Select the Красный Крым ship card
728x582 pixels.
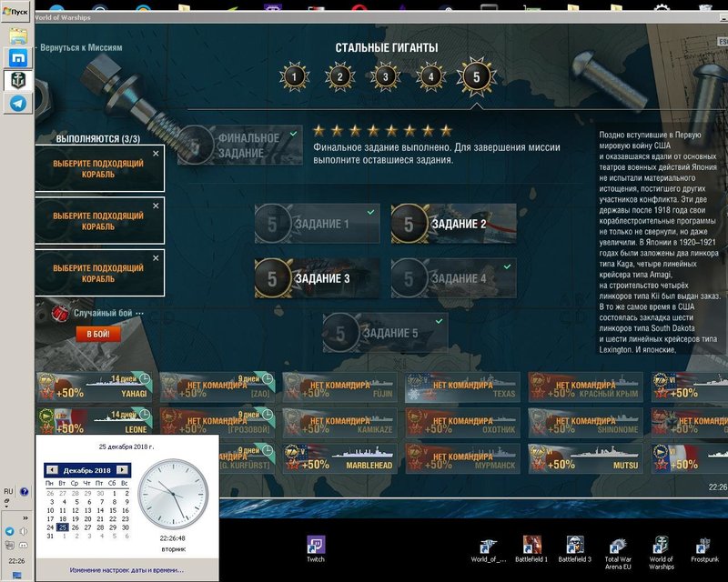coord(585,387)
